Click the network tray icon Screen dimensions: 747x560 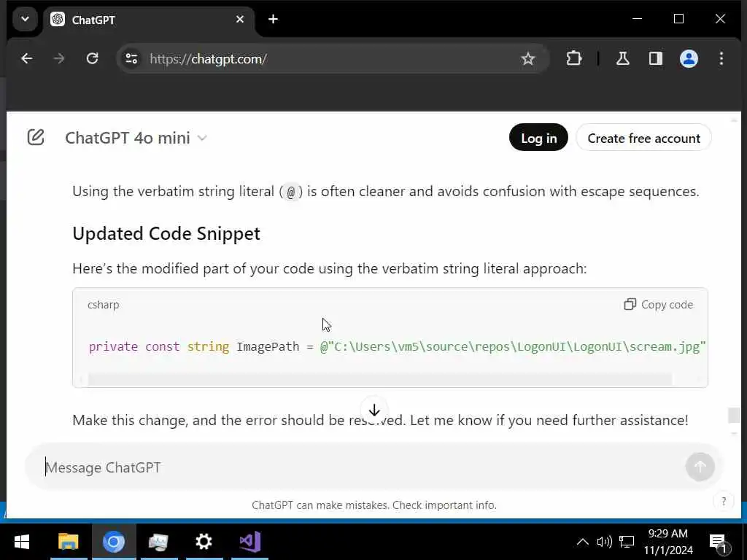click(x=627, y=542)
